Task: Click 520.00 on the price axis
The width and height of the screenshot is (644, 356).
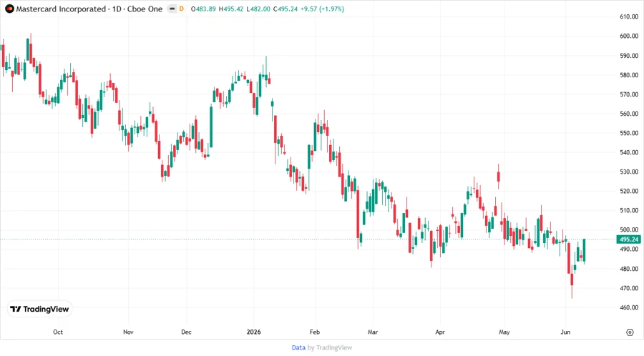Action: (x=629, y=191)
